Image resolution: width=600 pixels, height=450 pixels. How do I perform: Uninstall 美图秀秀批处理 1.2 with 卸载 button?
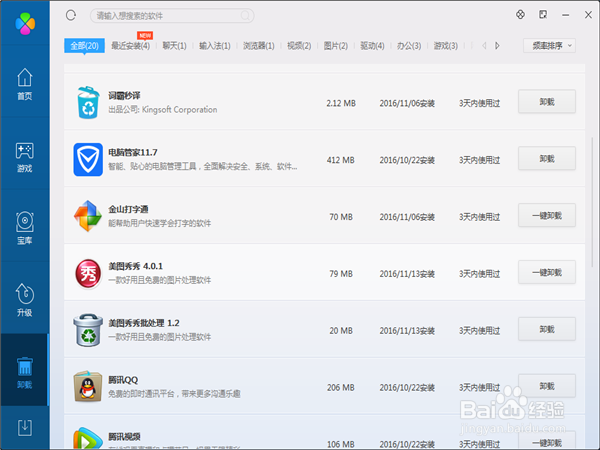(547, 329)
